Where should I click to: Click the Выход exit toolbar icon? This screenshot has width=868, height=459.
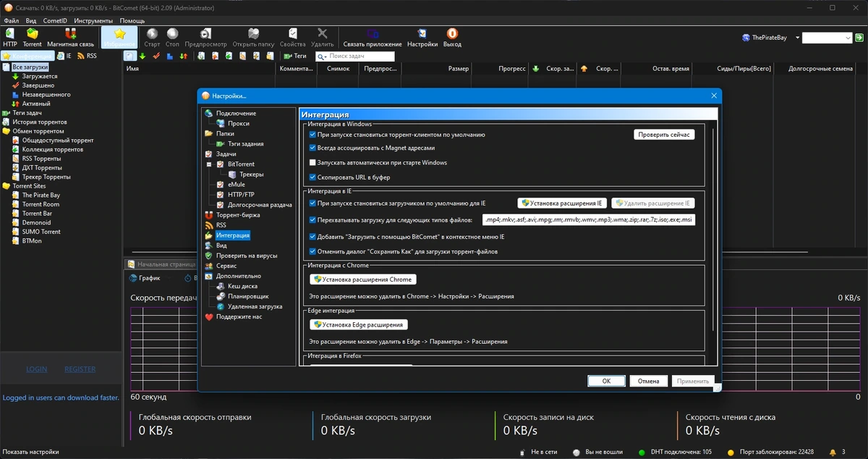452,37
